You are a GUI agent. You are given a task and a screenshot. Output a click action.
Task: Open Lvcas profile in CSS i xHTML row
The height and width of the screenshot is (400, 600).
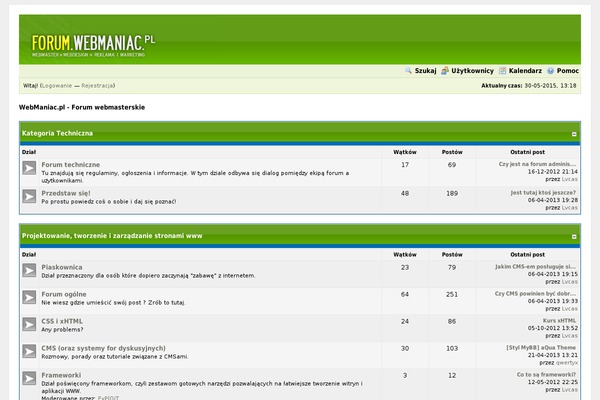[x=570, y=336]
